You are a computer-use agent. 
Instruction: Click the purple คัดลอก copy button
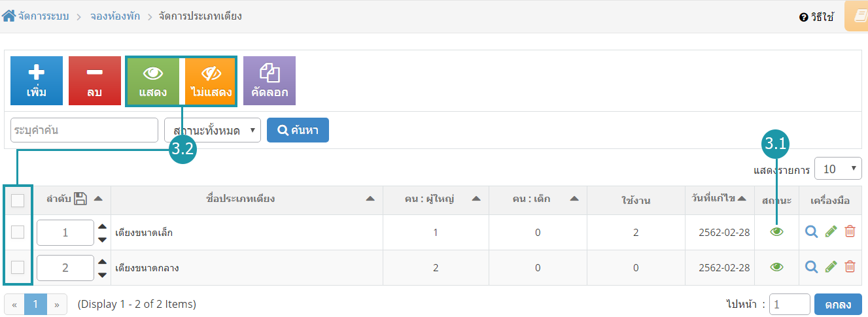click(269, 81)
